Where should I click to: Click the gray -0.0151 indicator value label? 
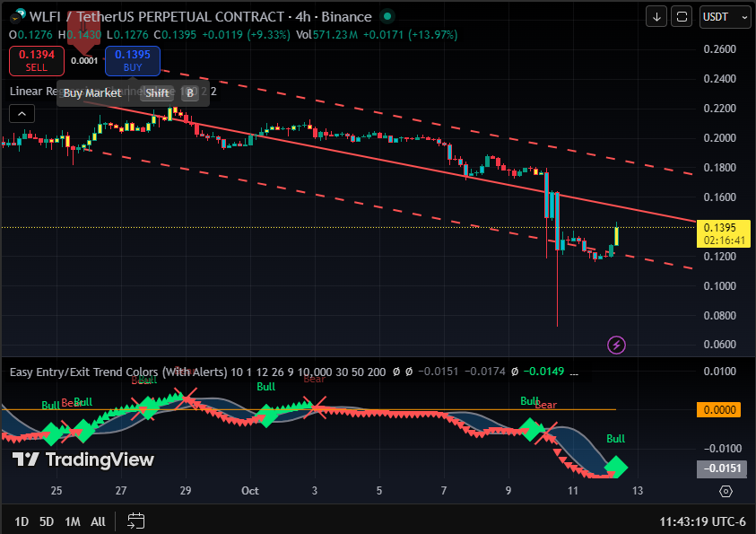tap(722, 468)
